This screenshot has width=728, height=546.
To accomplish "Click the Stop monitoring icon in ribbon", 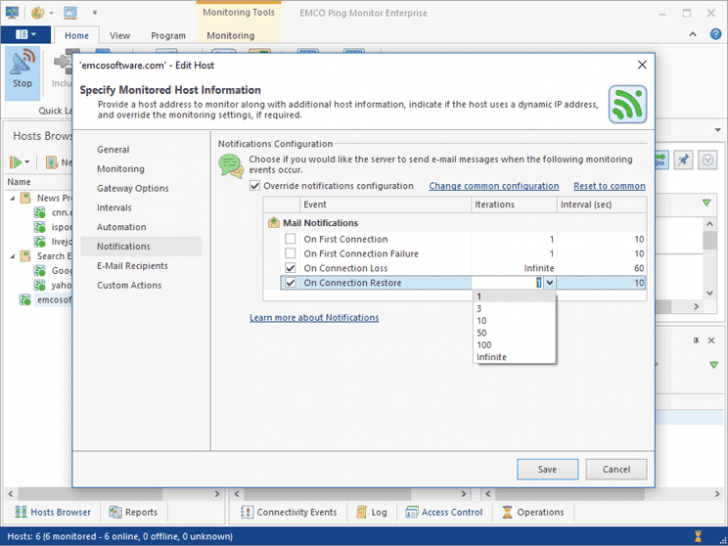I will coord(22,68).
